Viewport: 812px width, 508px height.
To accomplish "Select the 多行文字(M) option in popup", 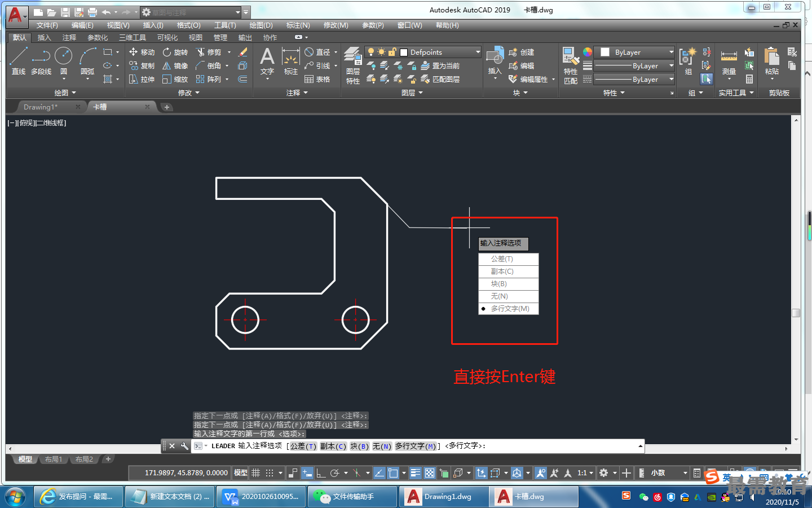I will 509,309.
